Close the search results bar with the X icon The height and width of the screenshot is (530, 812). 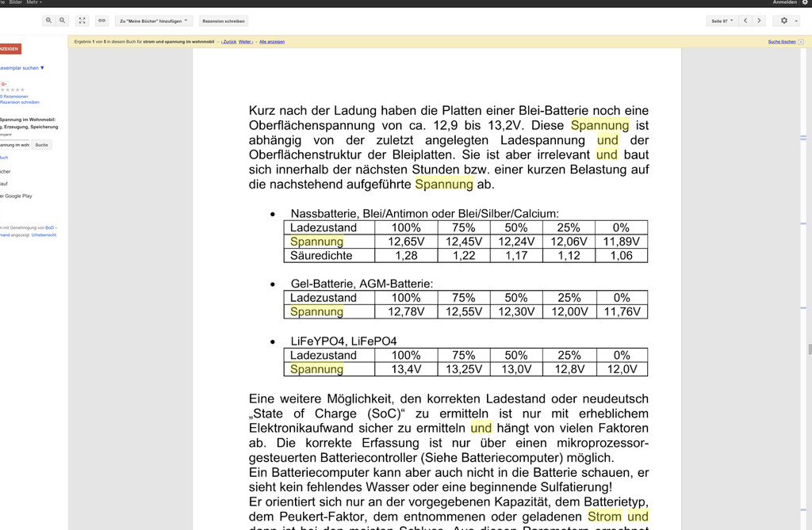[x=801, y=42]
